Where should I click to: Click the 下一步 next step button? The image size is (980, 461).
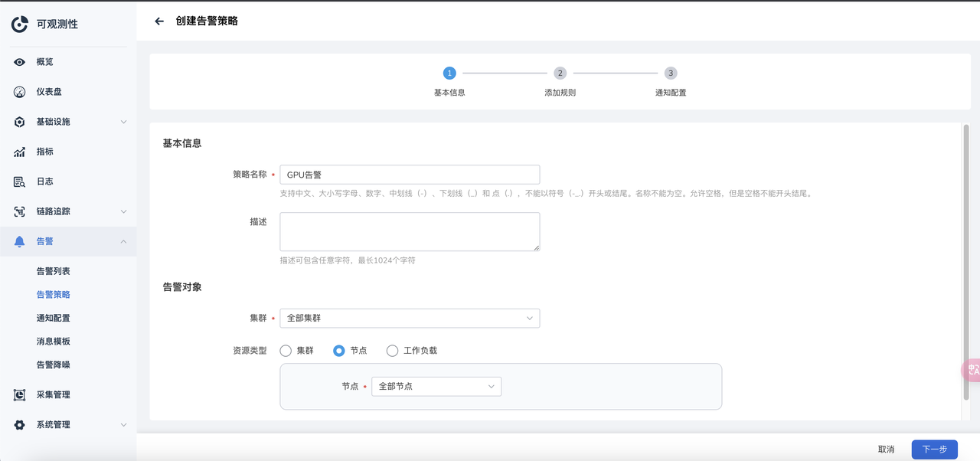coord(933,449)
